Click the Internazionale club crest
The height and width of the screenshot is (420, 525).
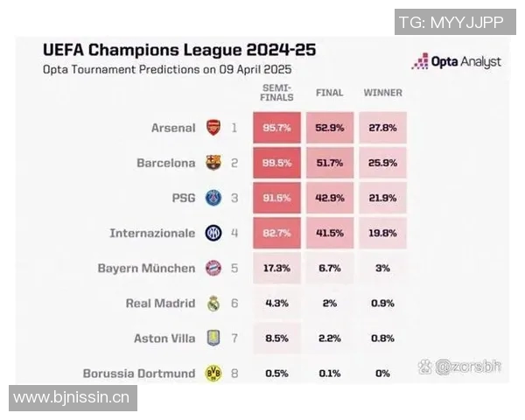pos(213,233)
